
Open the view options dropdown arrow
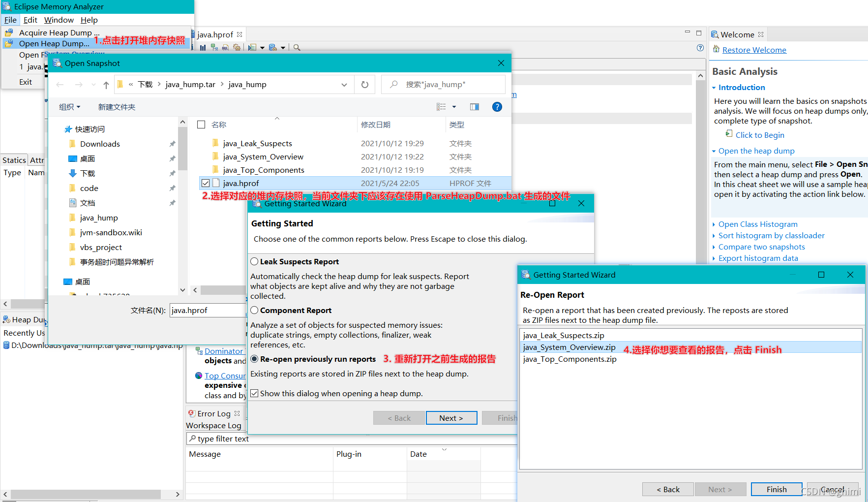click(x=454, y=107)
